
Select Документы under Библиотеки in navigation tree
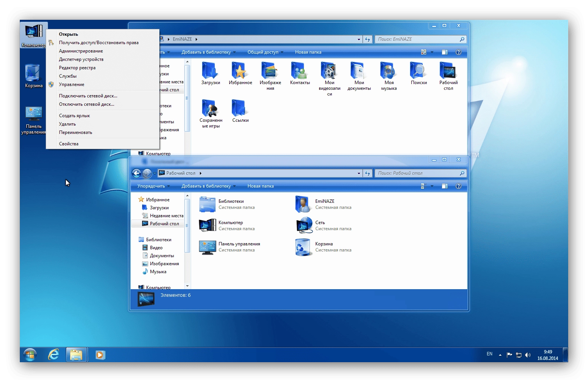(x=158, y=256)
